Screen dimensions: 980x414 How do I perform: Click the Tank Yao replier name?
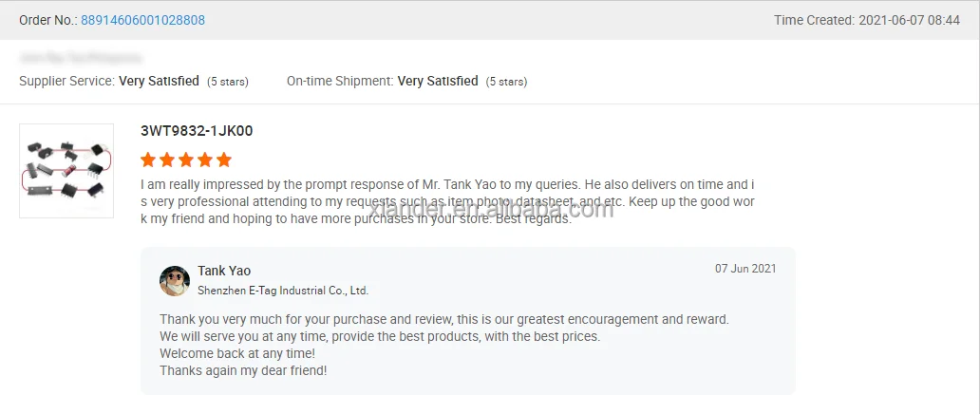224,271
